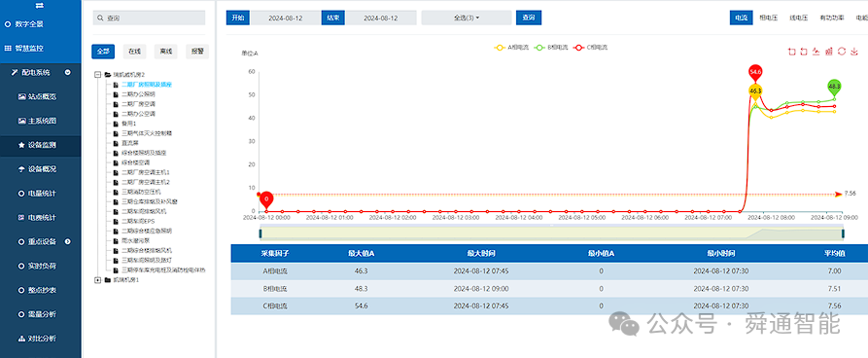Image resolution: width=868 pixels, height=358 pixels.
Task: Focus the 查询 search box
Action: tap(149, 18)
